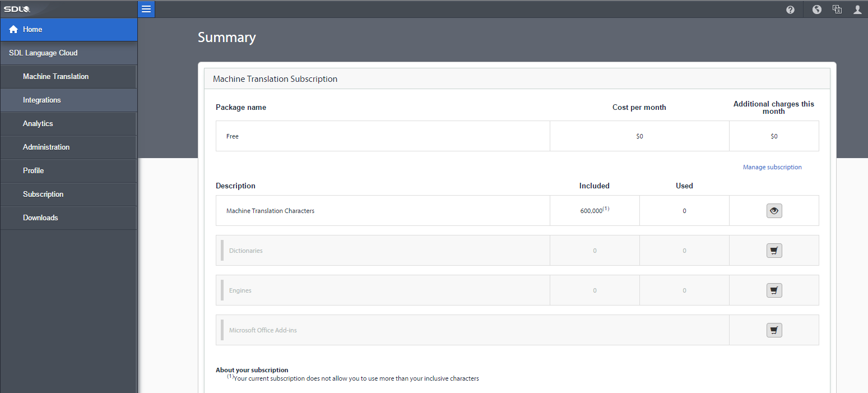Click the SDL logo
868x393 pixels.
click(x=17, y=9)
